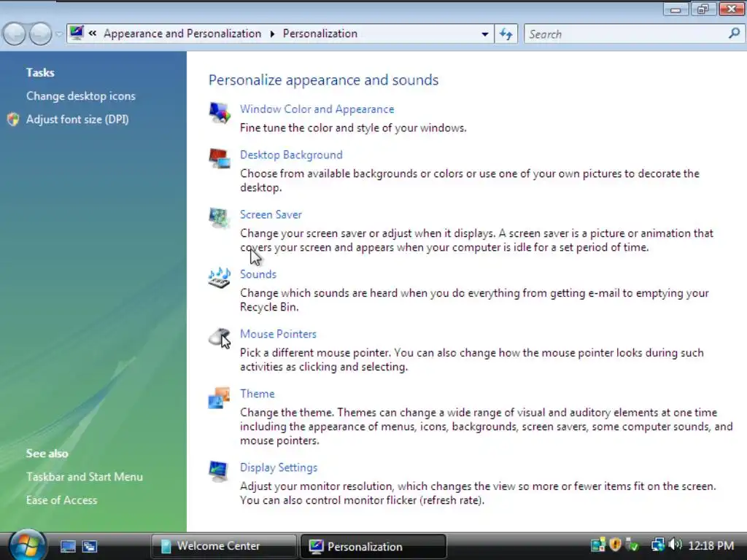This screenshot has width=747, height=560.
Task: Open Taskbar and Start Menu link
Action: 85,477
